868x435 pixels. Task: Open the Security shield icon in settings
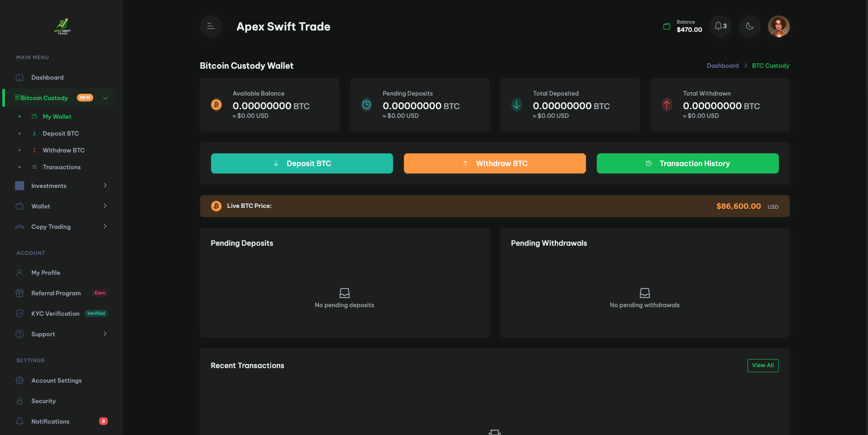click(20, 401)
